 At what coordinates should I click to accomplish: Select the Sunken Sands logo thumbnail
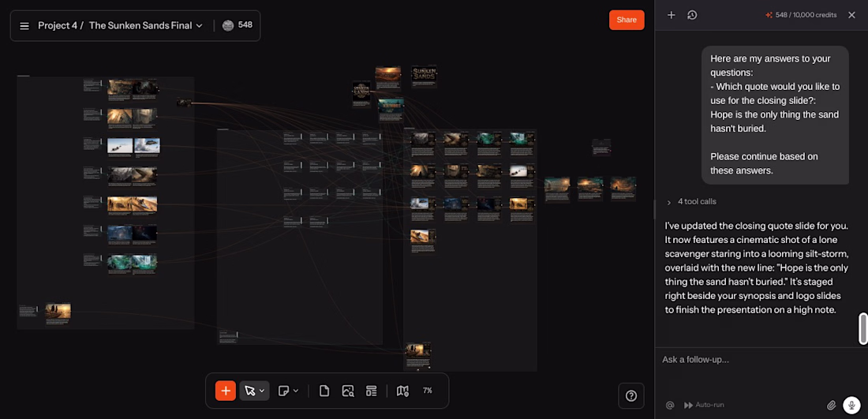point(424,74)
